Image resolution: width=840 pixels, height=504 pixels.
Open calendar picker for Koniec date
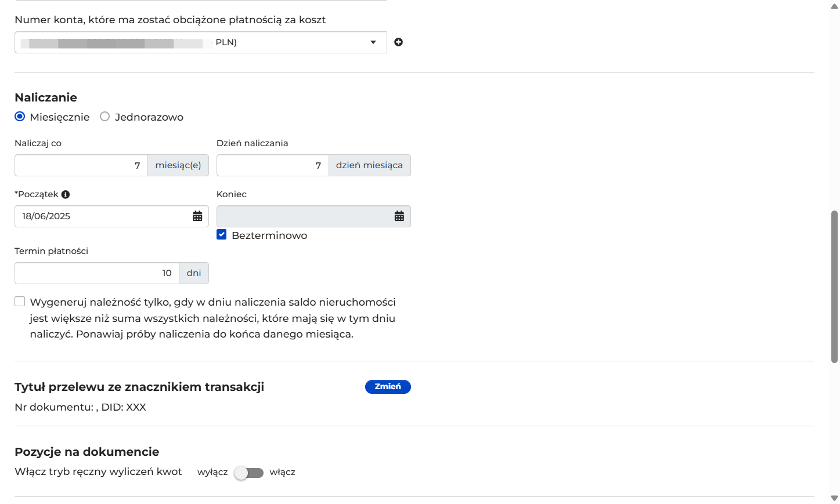point(399,216)
